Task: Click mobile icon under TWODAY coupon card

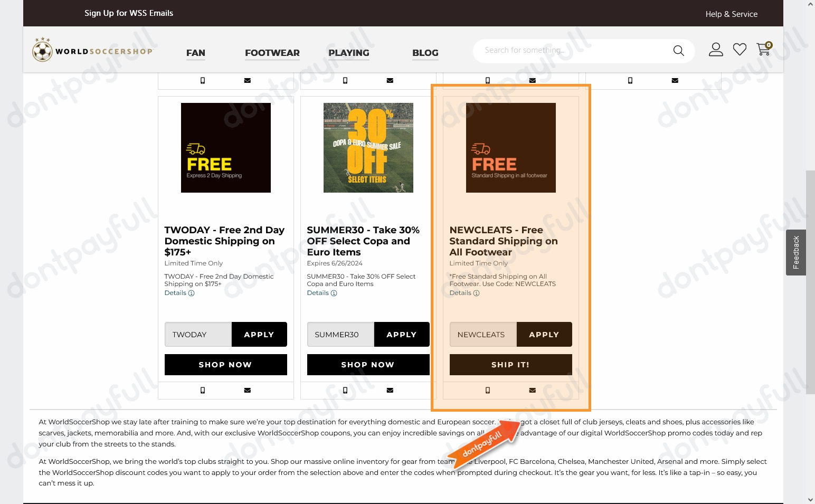Action: 203,391
